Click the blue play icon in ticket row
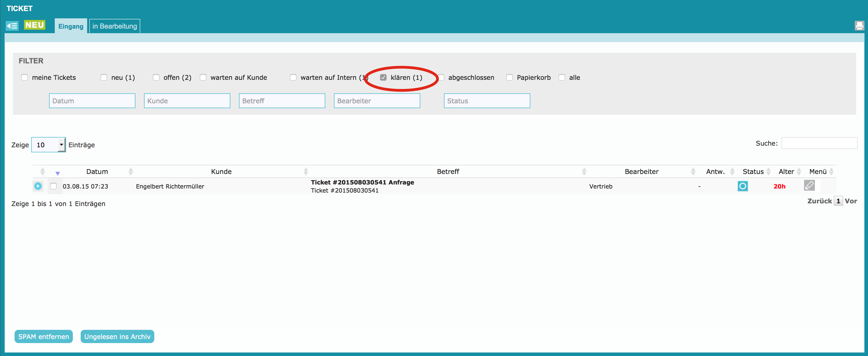 38,186
